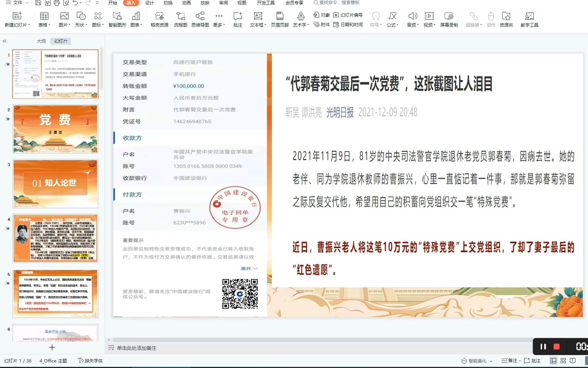Click the Print icon in quick access toolbar
This screenshot has width=588, height=368.
(x=57, y=3)
